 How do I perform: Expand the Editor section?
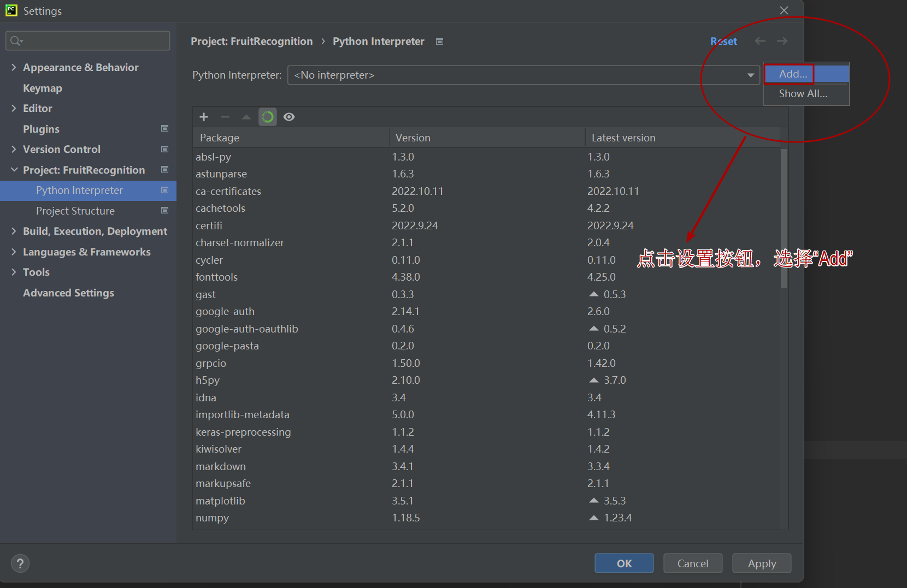(14, 108)
